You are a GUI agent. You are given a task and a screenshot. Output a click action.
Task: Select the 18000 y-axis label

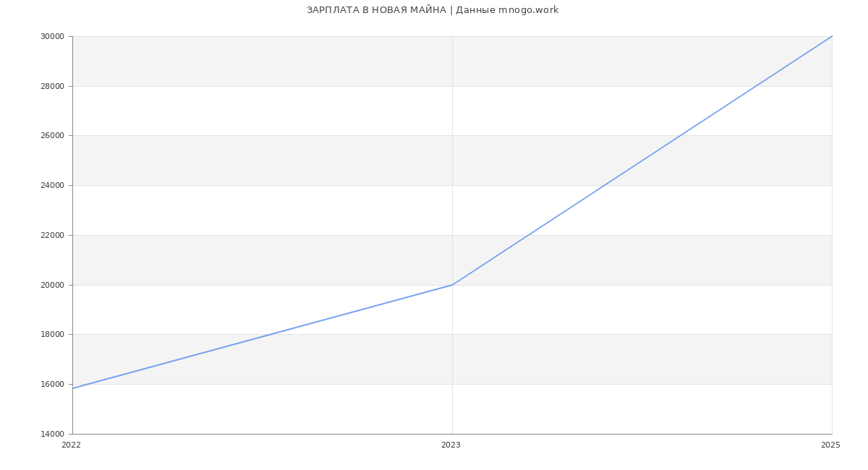(54, 335)
